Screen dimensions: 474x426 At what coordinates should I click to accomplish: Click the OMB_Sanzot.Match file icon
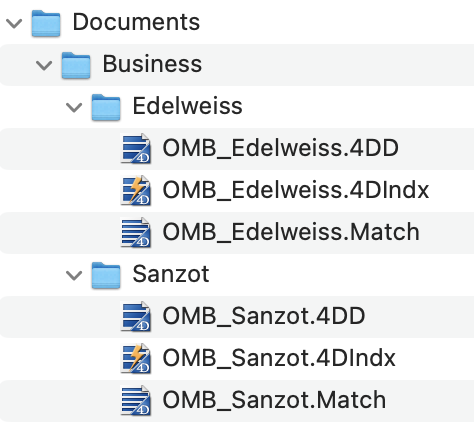(136, 400)
